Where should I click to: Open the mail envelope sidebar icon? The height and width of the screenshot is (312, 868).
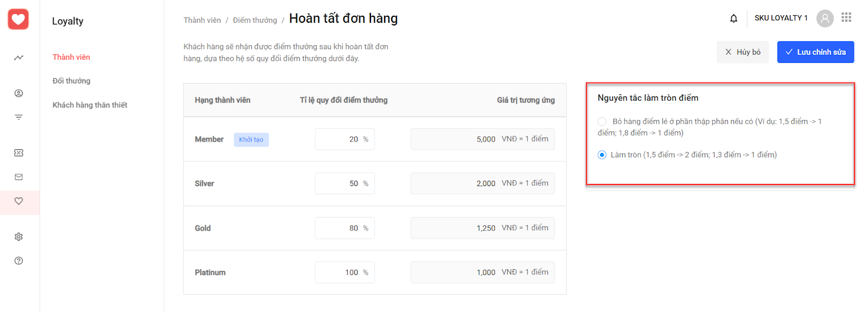(x=18, y=177)
